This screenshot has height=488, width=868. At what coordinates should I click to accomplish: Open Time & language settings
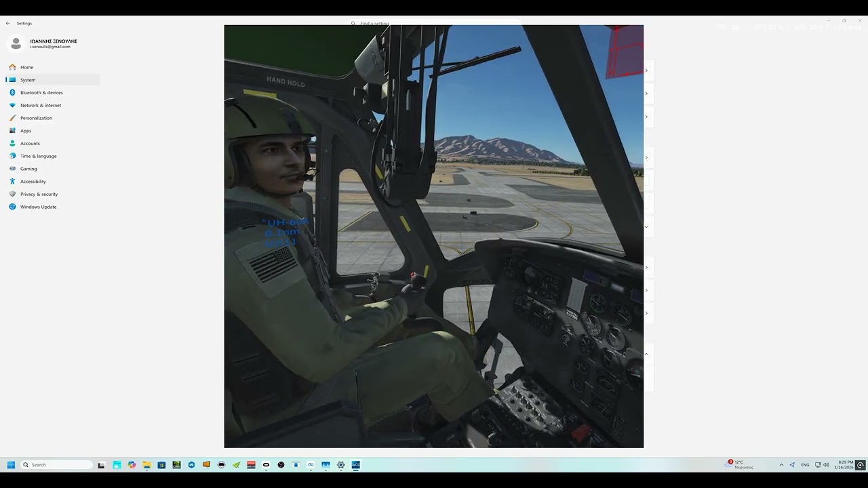[53, 156]
